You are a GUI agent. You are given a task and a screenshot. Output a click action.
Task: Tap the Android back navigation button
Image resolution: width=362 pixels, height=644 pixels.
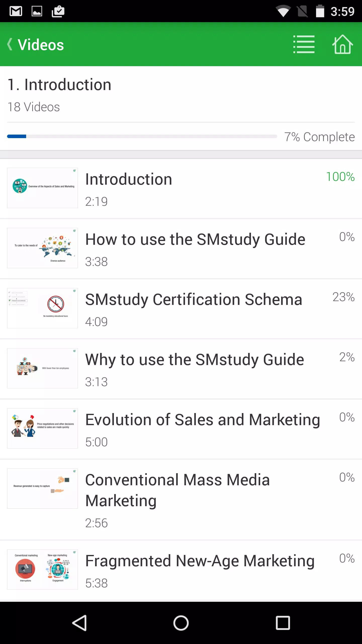click(79, 623)
